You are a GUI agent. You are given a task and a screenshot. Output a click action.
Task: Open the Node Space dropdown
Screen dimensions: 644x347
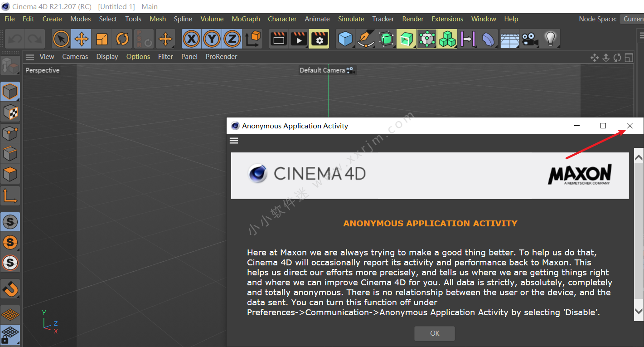(633, 19)
